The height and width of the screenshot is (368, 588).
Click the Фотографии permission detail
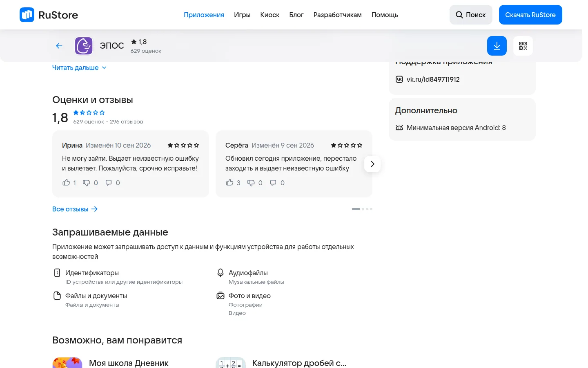245,305
